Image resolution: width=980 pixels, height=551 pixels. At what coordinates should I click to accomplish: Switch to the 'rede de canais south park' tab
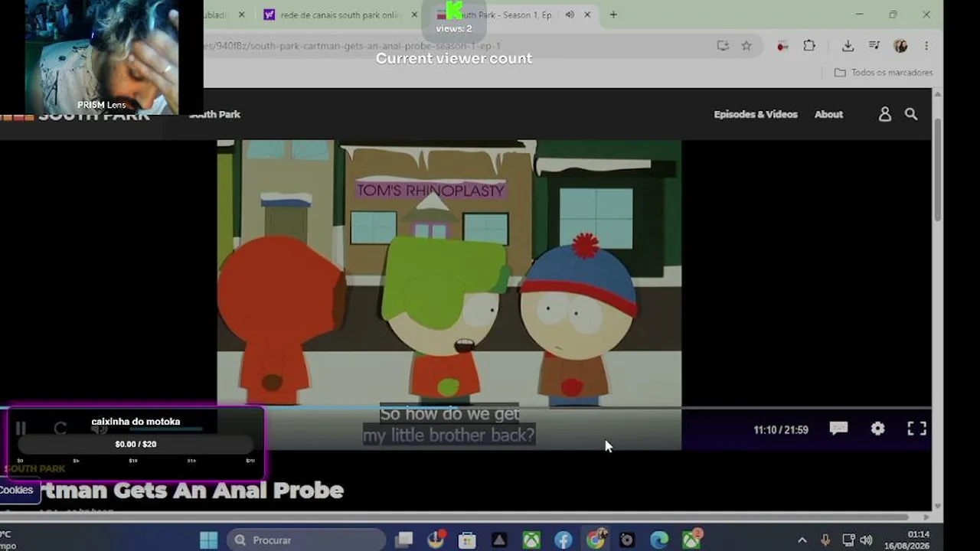[x=340, y=15]
